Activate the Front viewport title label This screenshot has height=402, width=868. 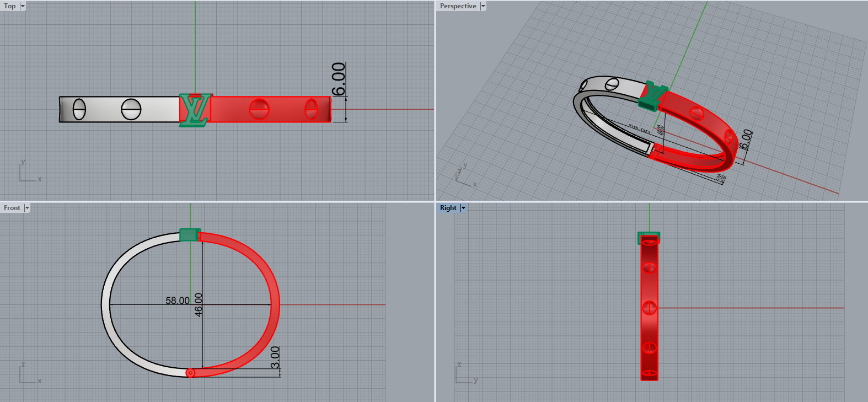pos(12,208)
